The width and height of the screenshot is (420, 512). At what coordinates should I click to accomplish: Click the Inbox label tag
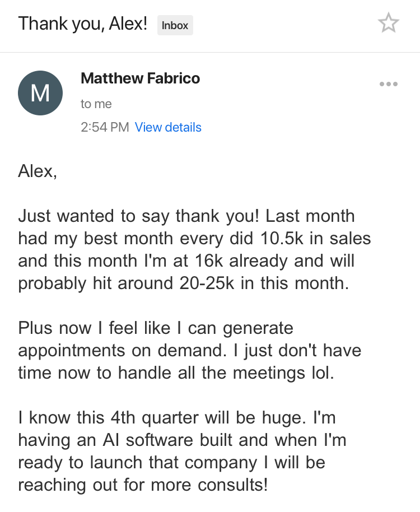click(175, 25)
